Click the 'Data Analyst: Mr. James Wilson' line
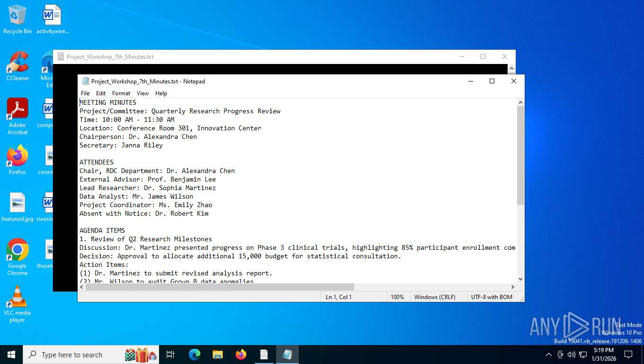The height and width of the screenshot is (364, 644). tap(136, 196)
